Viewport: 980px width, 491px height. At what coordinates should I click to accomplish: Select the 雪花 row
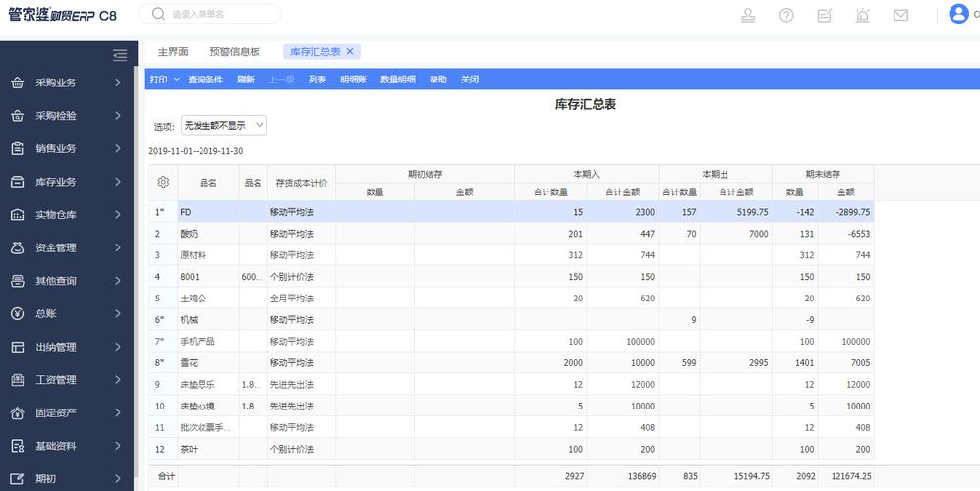[511, 363]
